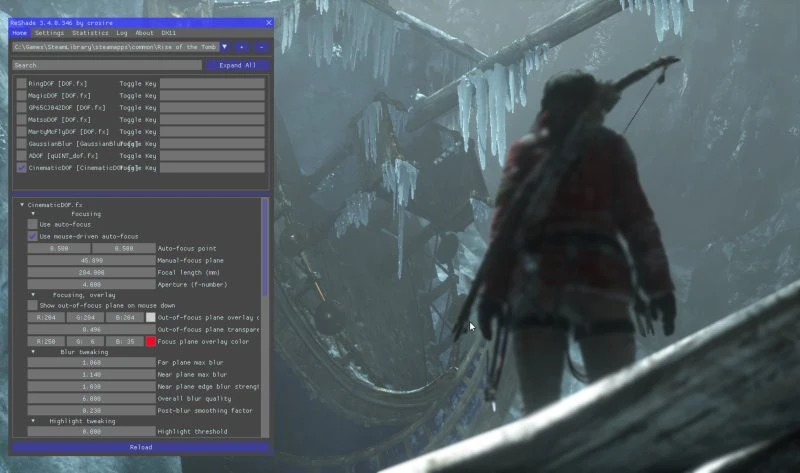Click the Post-blur smoothing factor slider
The width and height of the screenshot is (800, 473).
click(91, 410)
